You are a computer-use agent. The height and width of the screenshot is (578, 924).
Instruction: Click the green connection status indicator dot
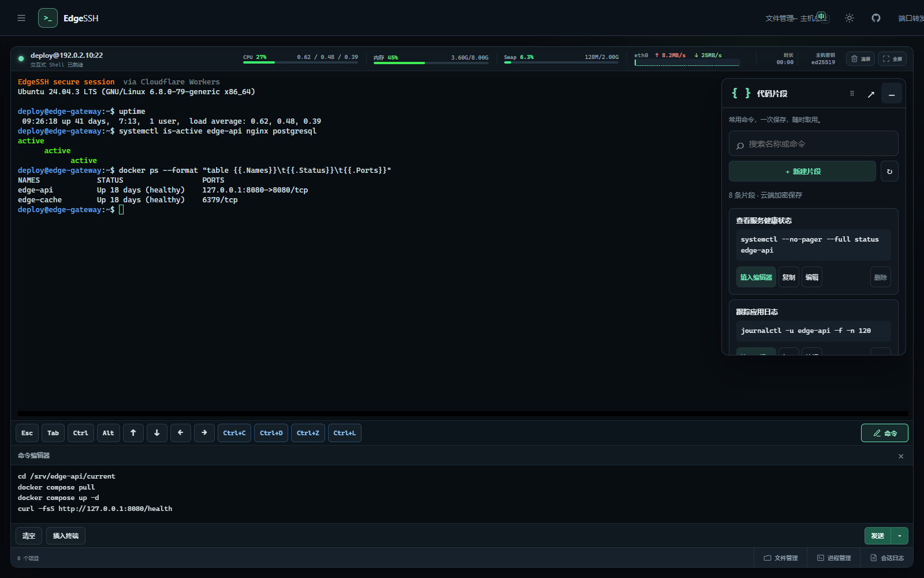click(x=21, y=58)
